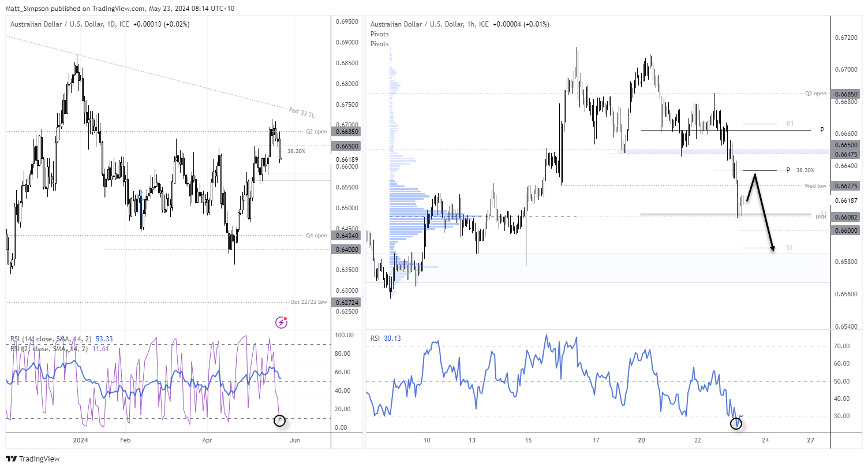Select the 'R1' pivot label on hourly chart
Viewport: 868px width, 469px height.
790,124
